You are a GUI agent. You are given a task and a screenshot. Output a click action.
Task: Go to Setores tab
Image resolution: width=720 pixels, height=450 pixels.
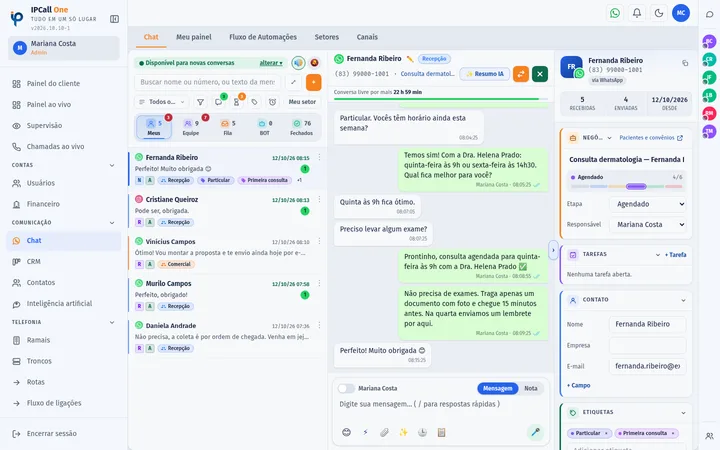pyautogui.click(x=326, y=37)
